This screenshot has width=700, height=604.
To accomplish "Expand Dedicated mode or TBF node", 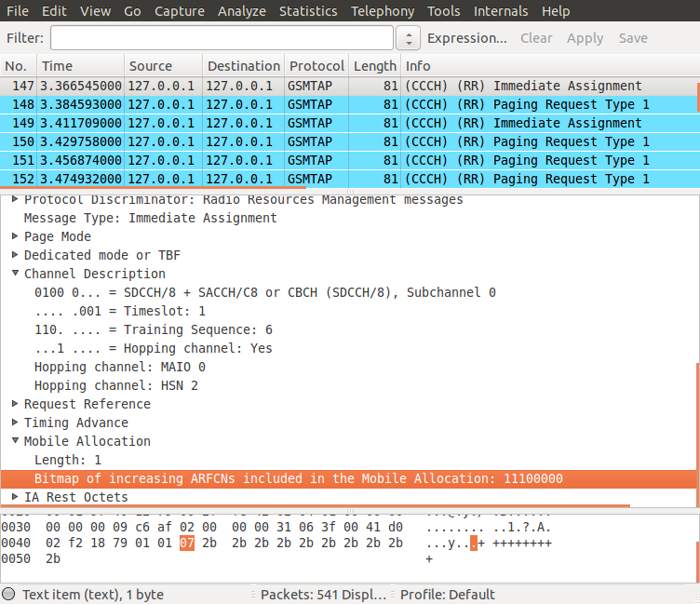I will 15,255.
